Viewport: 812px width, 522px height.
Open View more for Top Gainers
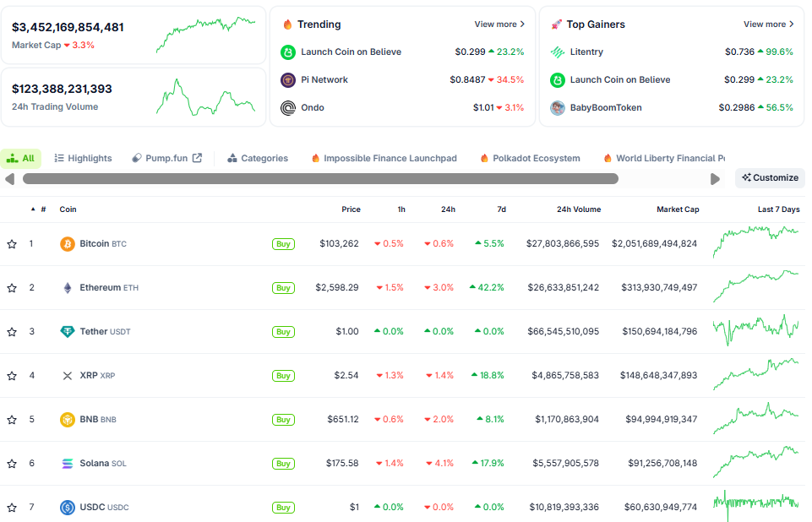click(768, 24)
